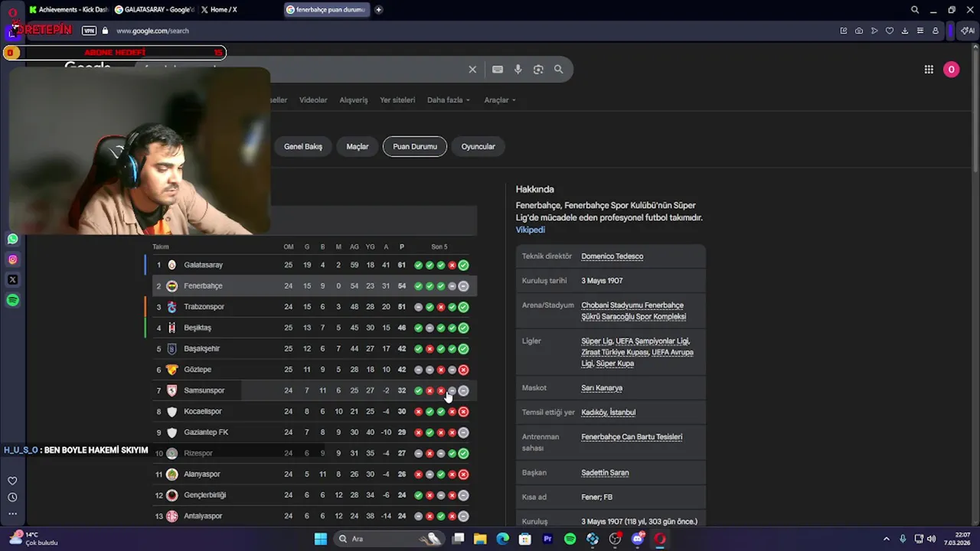Open Fenerbahçe Can Bartu Tesisleri link
Viewport: 980px width, 551px height.
(632, 437)
